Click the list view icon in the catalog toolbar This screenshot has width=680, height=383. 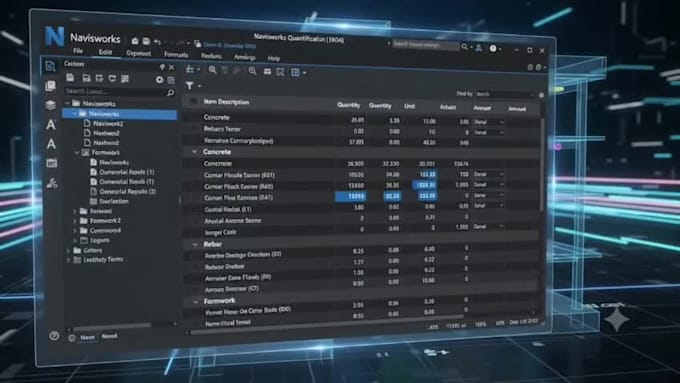pos(125,79)
